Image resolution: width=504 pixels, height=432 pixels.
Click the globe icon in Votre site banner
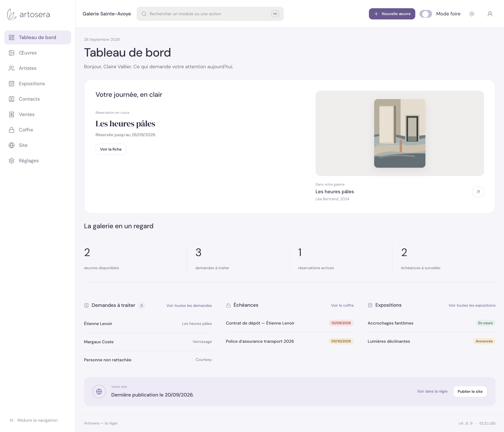(99, 391)
